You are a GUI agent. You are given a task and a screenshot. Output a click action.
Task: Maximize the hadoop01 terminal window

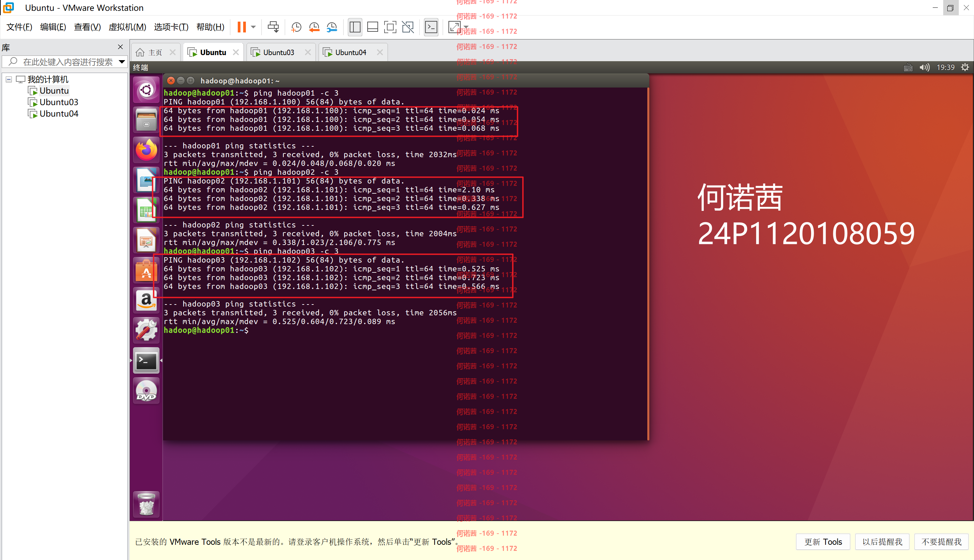pos(190,80)
